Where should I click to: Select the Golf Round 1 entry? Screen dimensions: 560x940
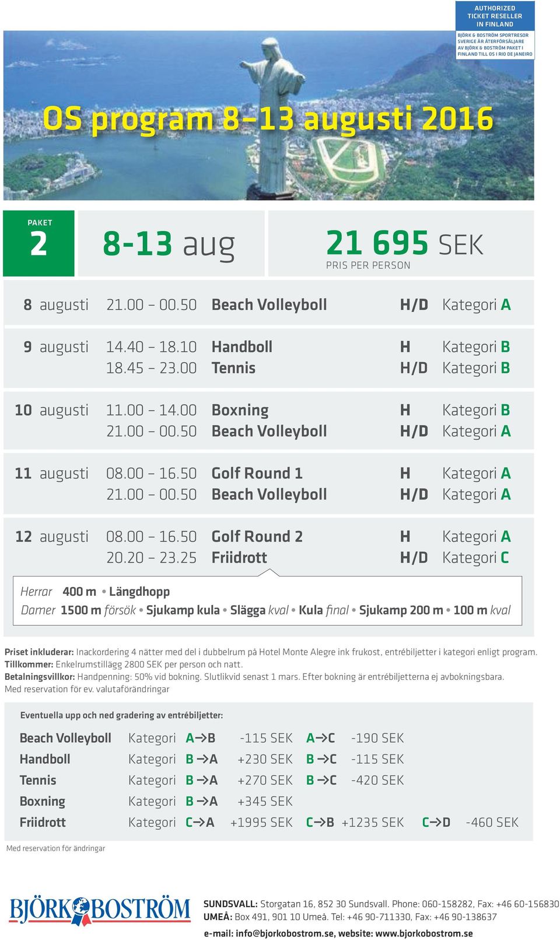tap(257, 473)
